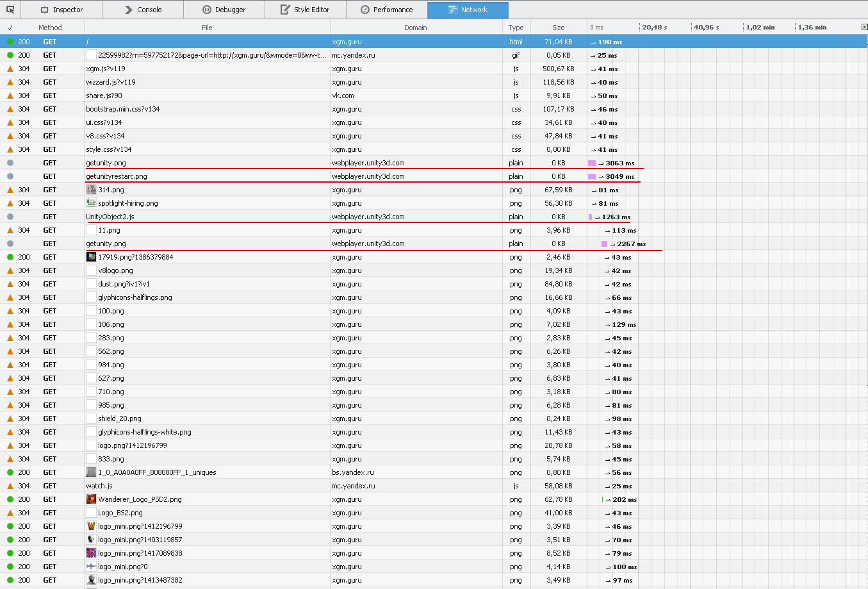Click the 1263 ms timing label
868x589 pixels.
pyautogui.click(x=616, y=217)
